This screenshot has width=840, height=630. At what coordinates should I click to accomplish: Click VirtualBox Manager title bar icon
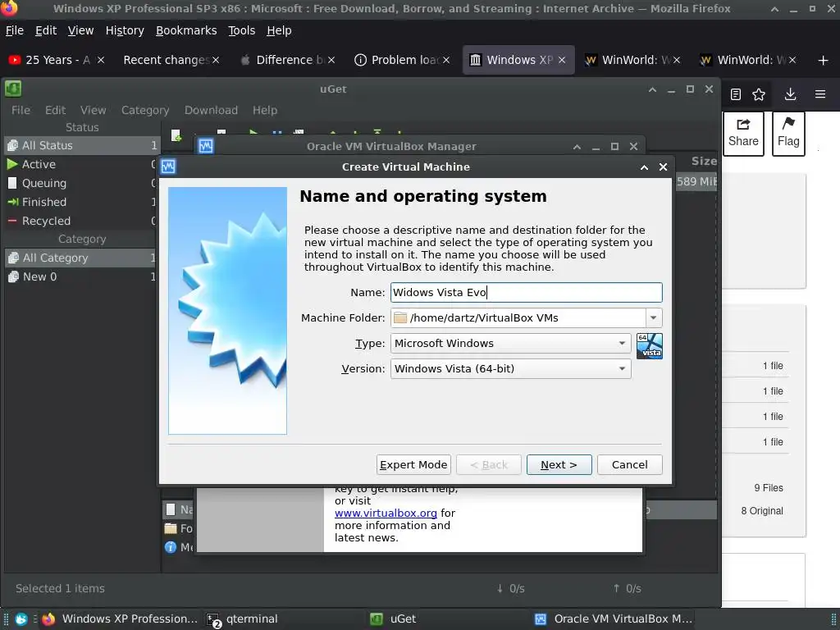[206, 146]
